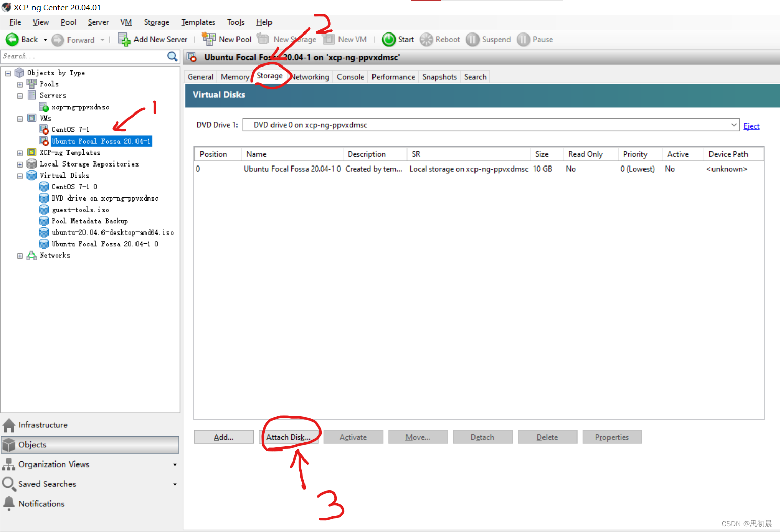This screenshot has width=780, height=532.
Task: Select DVD drive on xcp-ng-ppvxdmsc disk
Action: [x=105, y=198]
